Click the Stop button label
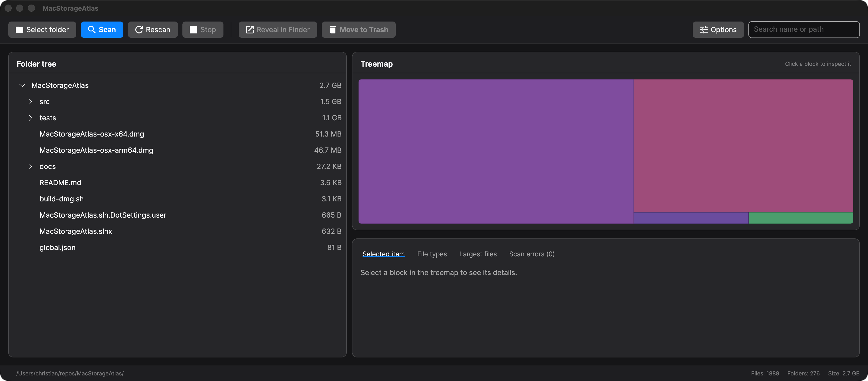The width and height of the screenshot is (868, 381). pos(208,30)
